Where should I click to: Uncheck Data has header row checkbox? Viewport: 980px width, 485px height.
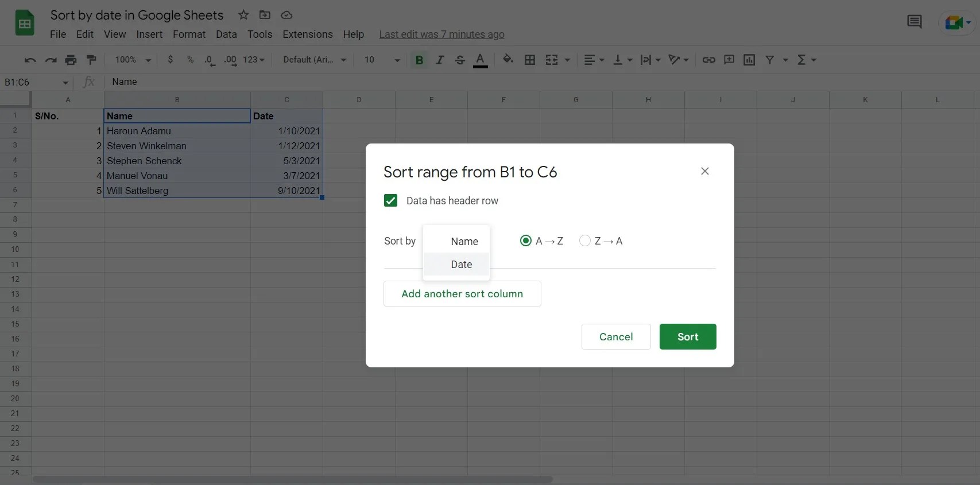point(390,200)
